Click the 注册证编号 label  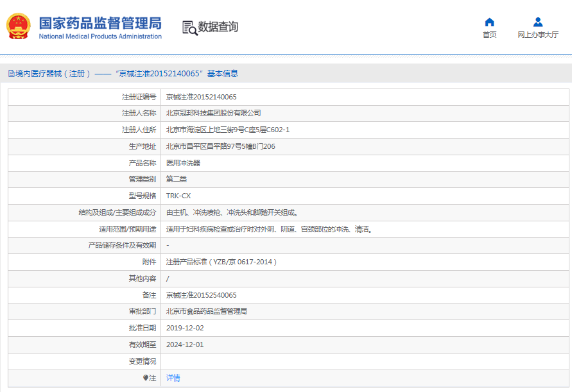tap(139, 97)
